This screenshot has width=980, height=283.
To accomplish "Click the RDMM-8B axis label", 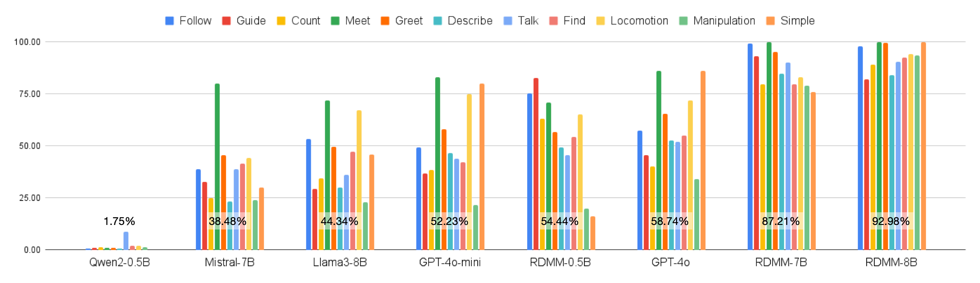I will point(891,263).
